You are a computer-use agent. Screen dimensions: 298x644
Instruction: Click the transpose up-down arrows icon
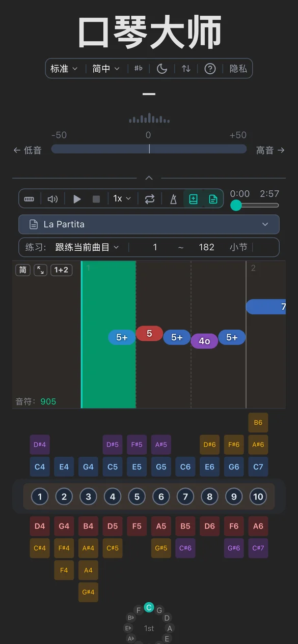pyautogui.click(x=186, y=68)
